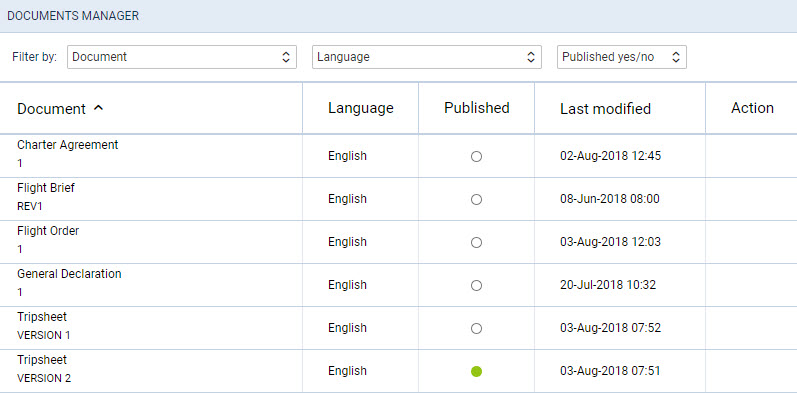Toggle published status for Tripsheet VERSION 1
Screen dimensions: 797x394
coord(476,329)
